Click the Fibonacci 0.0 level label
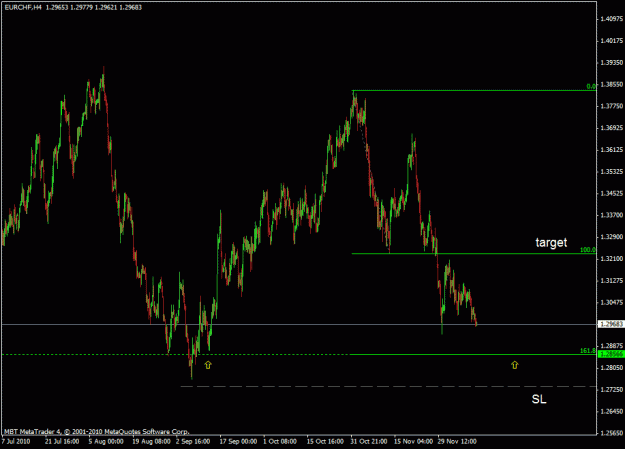 coord(591,86)
